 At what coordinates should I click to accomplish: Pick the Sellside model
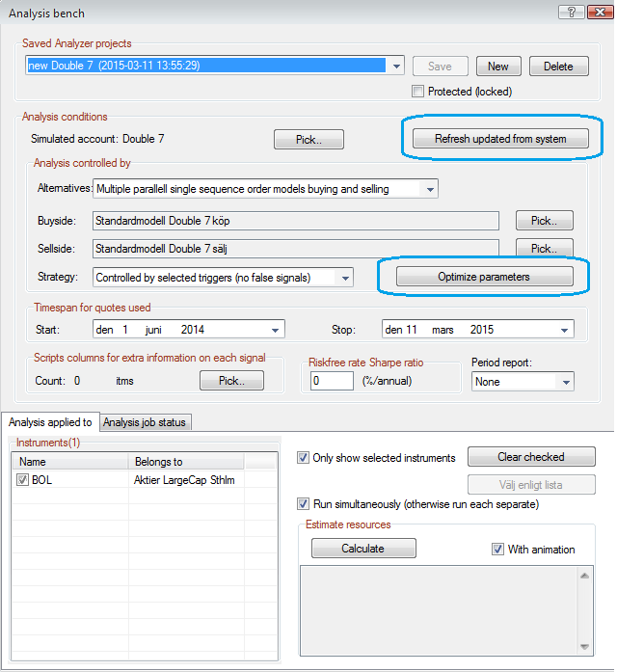click(x=544, y=248)
